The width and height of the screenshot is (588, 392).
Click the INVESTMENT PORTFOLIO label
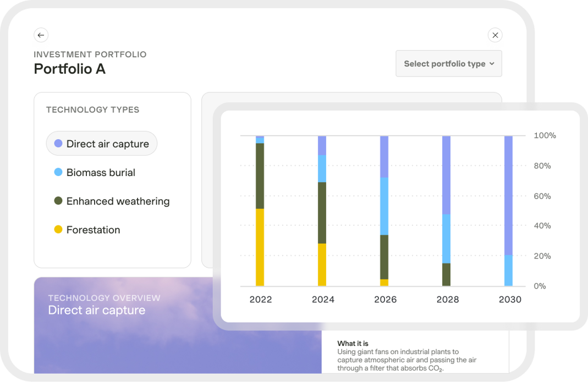(x=90, y=54)
